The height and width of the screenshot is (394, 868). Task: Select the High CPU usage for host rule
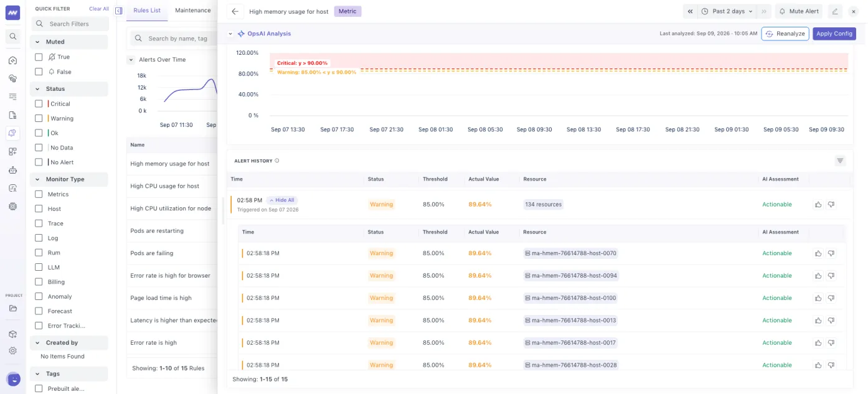[165, 186]
